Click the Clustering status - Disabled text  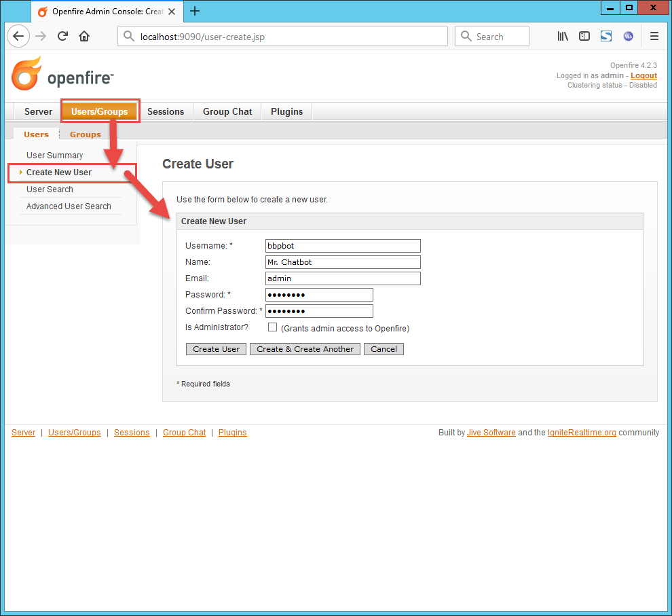(x=612, y=85)
